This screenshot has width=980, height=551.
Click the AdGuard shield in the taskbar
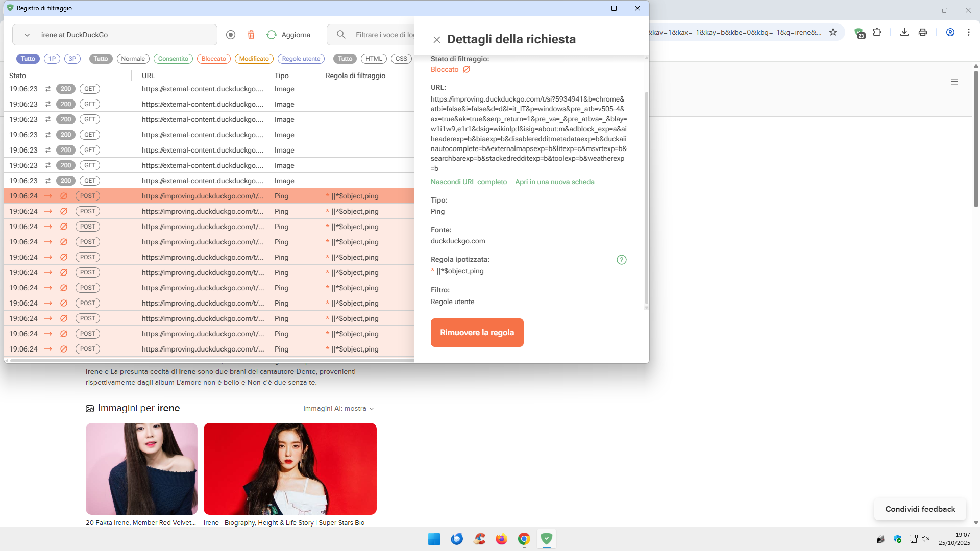click(x=546, y=539)
